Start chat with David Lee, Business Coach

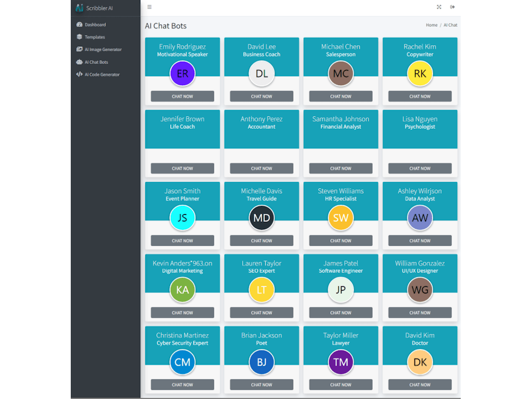261,96
